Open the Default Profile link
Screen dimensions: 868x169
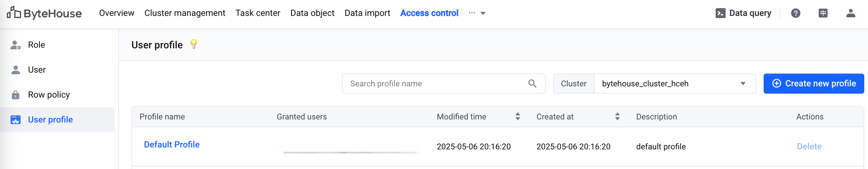pos(171,145)
